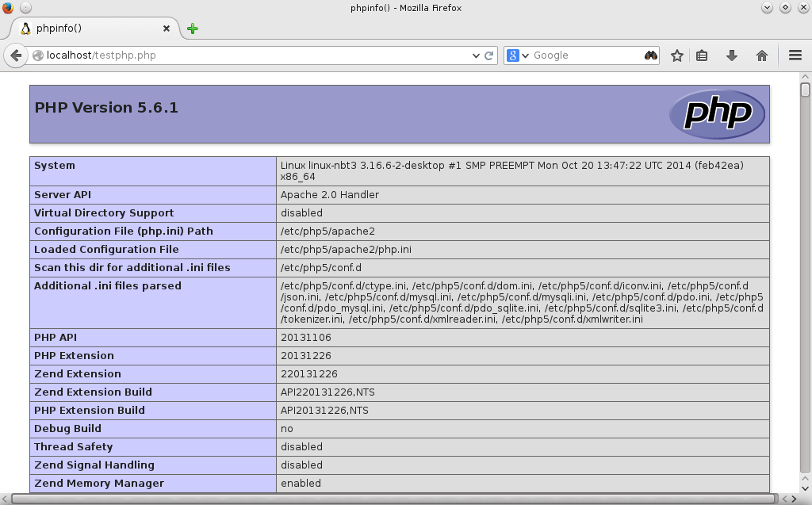Click the horizontal scrollbar left arrow
The height and width of the screenshot is (505, 812).
coord(5,499)
